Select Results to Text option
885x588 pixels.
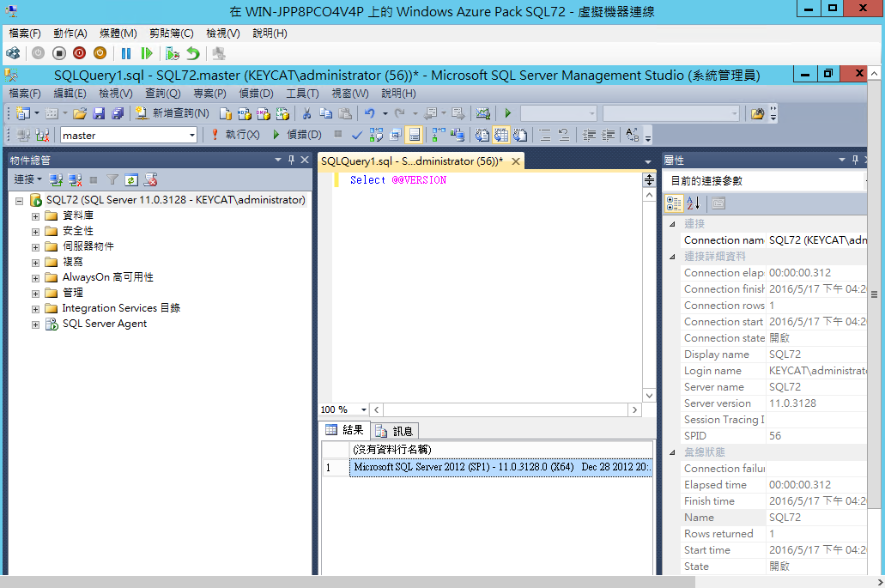(482, 135)
